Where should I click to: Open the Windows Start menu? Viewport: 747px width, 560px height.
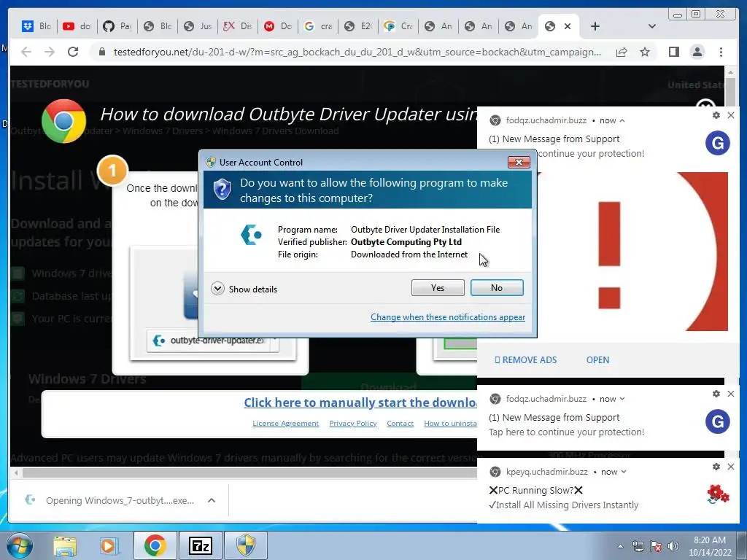tap(20, 545)
